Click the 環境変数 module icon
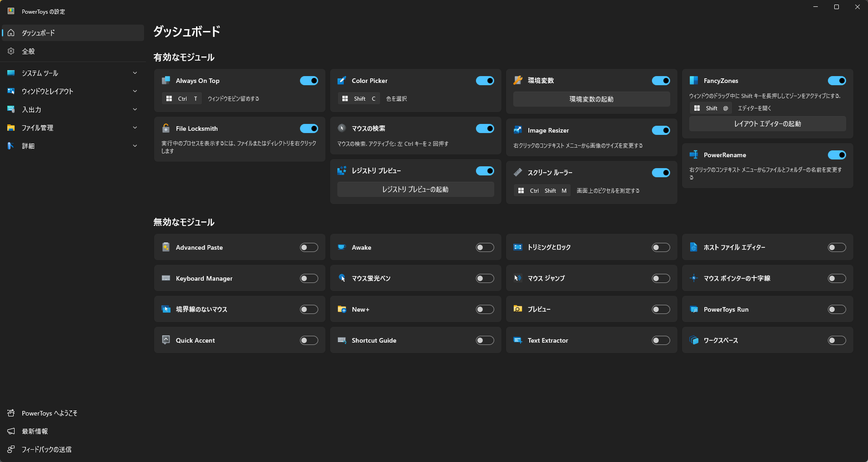This screenshot has height=462, width=868. click(518, 81)
